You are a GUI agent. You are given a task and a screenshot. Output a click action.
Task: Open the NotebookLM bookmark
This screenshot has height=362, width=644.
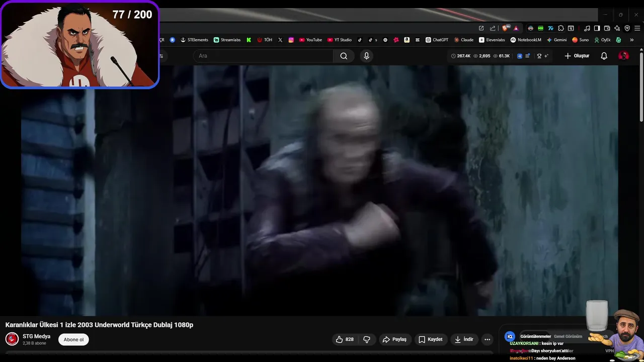tap(526, 40)
